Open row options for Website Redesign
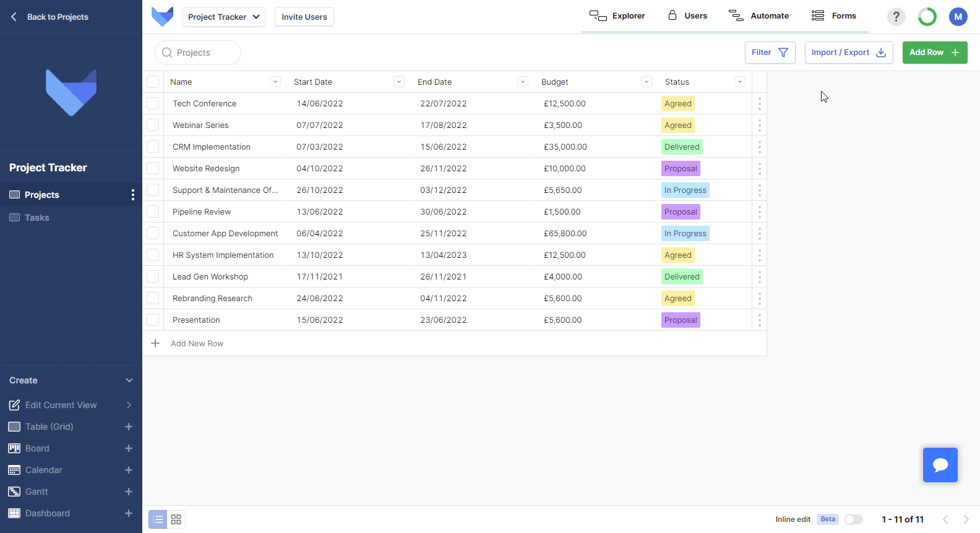Image resolution: width=980 pixels, height=533 pixels. [759, 168]
